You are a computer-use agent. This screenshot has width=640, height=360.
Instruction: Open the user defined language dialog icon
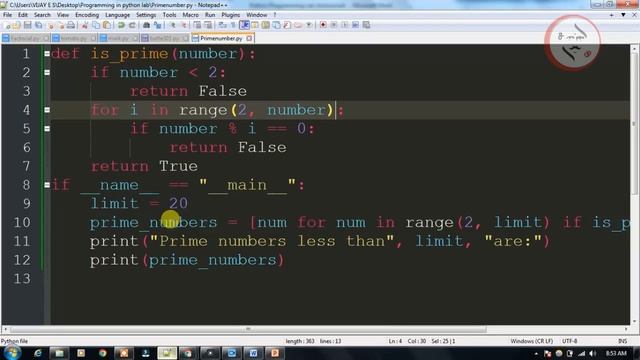(255, 25)
